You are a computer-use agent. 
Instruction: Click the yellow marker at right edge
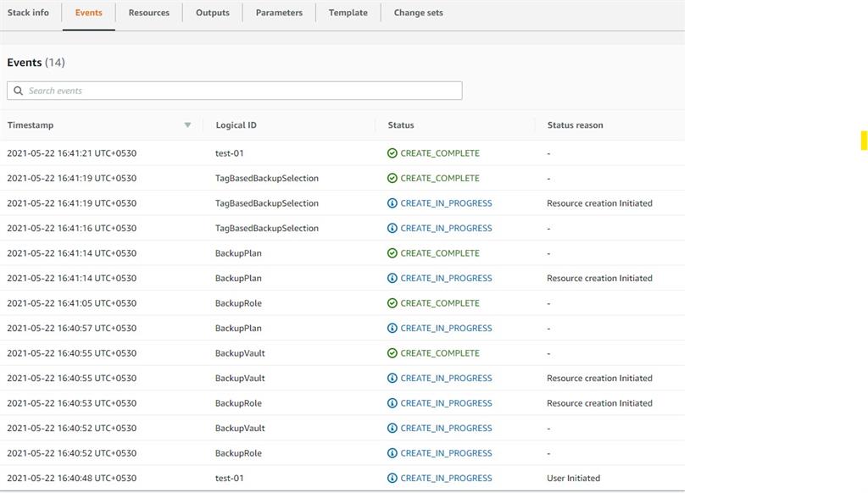[864, 141]
